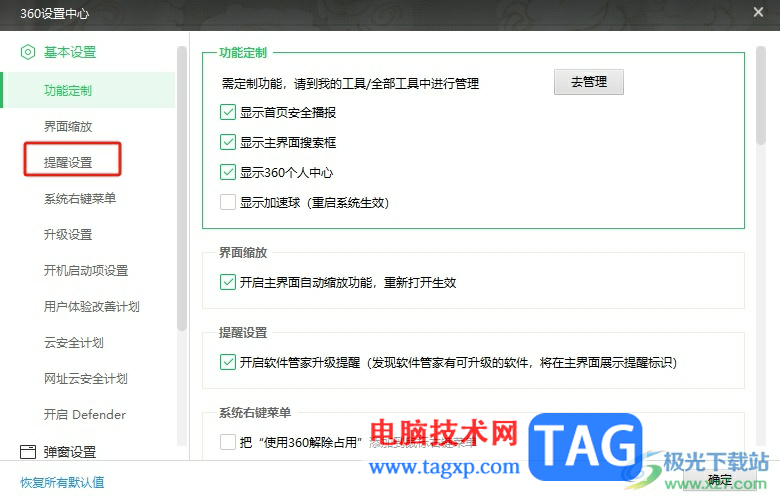
Task: Open 界面缩放 sidebar item
Action: click(68, 126)
